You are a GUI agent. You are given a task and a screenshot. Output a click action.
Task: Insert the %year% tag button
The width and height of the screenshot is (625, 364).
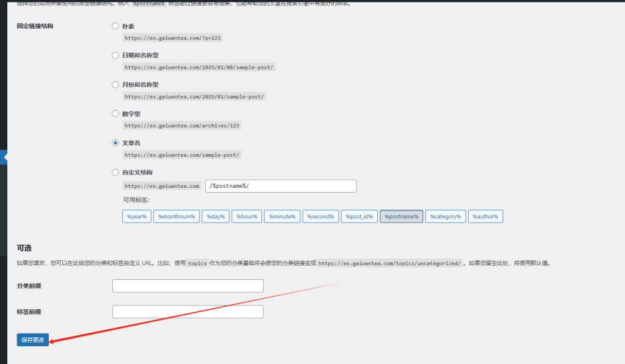pyautogui.click(x=137, y=216)
